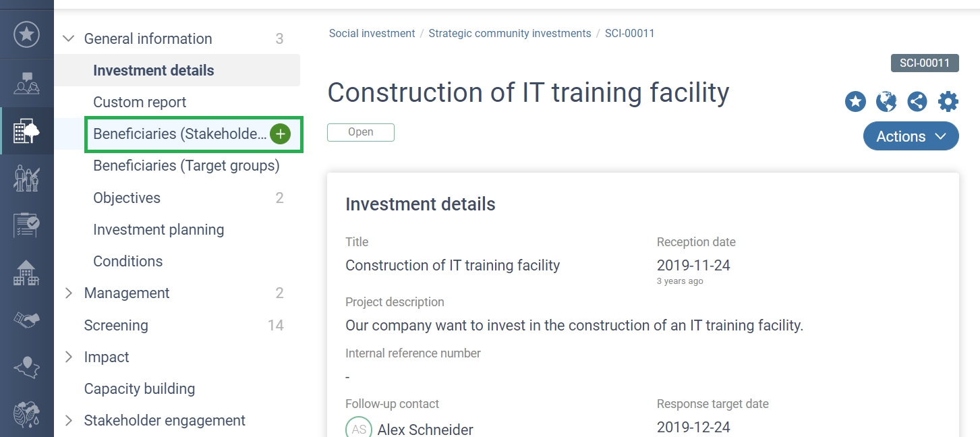The width and height of the screenshot is (980, 437).
Task: Select the clipboard checklist module icon
Action: 27,225
